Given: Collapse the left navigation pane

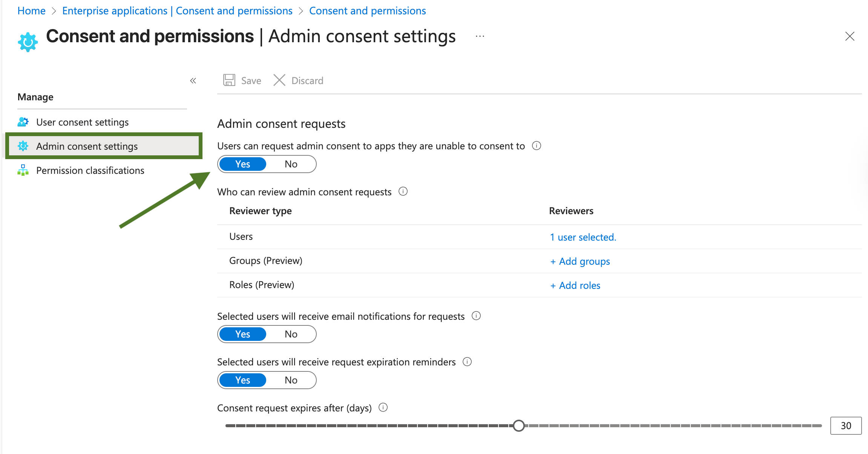Looking at the screenshot, I should tap(193, 80).
